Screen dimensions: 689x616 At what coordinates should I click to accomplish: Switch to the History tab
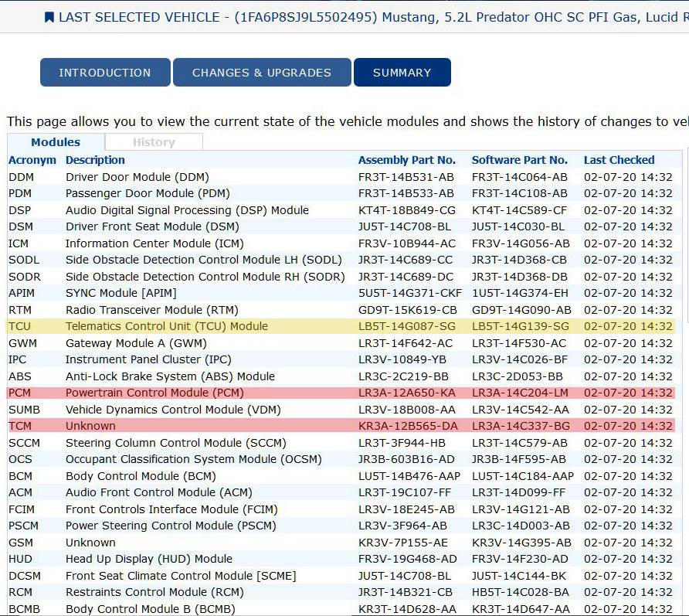pos(154,142)
